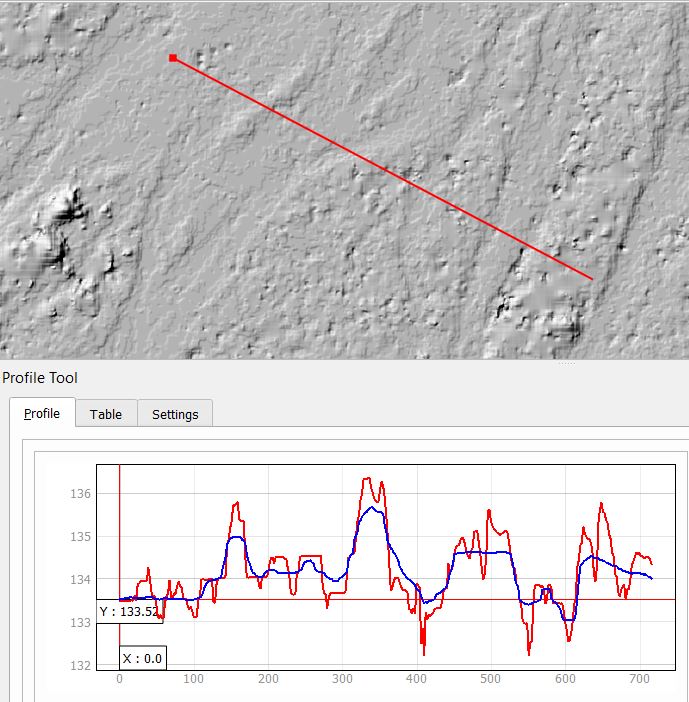Click the 100 tick on the distance axis

193,679
